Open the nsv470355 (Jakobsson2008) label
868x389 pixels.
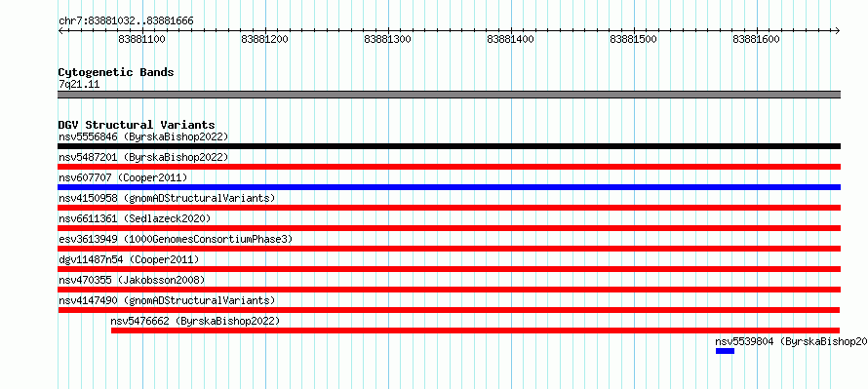[132, 280]
